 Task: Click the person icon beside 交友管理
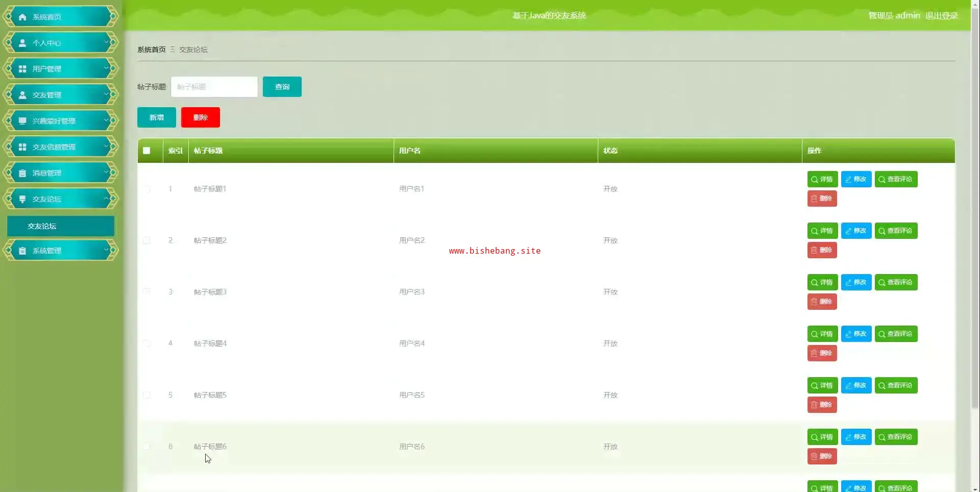pos(22,95)
